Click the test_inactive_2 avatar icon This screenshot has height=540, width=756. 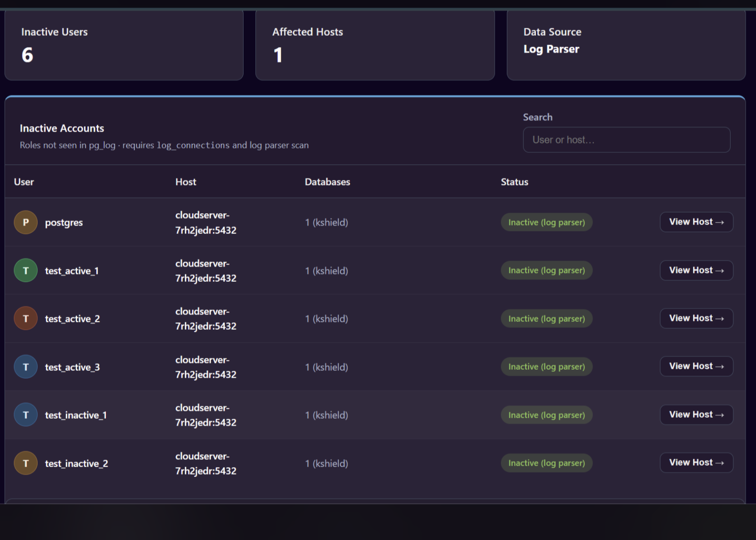tap(26, 463)
